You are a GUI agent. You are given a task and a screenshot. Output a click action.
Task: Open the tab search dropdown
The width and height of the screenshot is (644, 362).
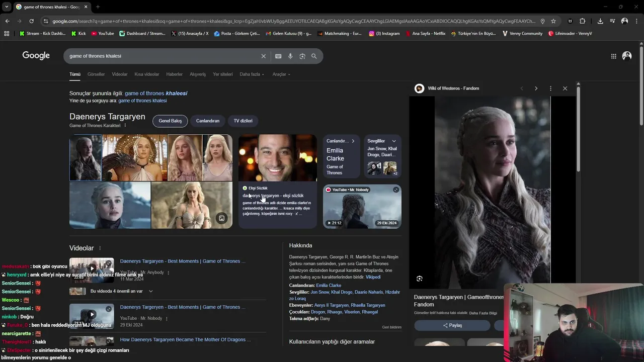(x=7, y=7)
